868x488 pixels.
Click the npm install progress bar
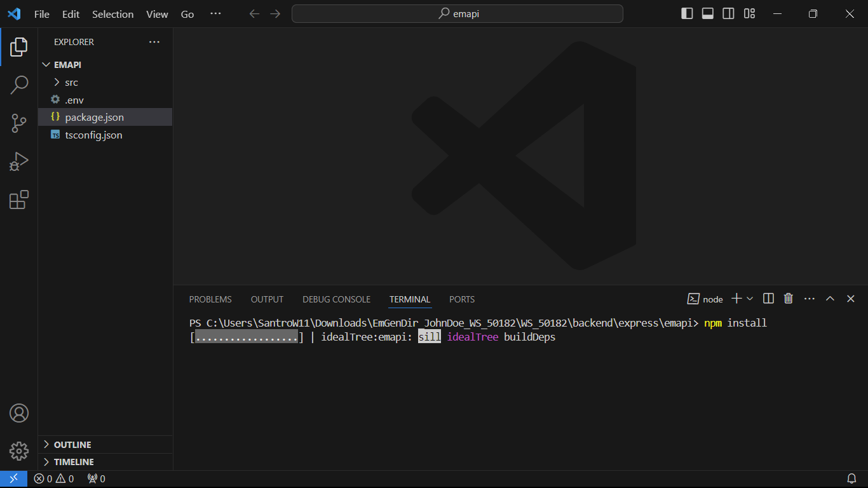tap(247, 337)
